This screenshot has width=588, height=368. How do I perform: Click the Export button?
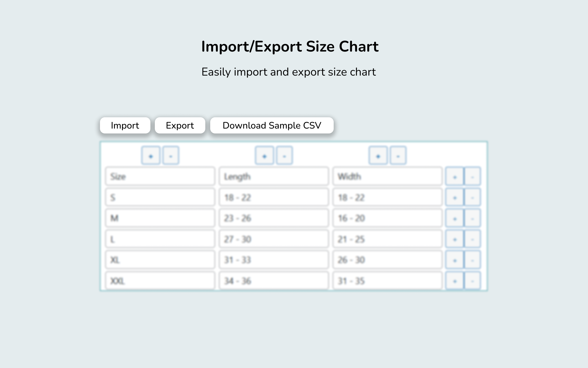(x=180, y=125)
